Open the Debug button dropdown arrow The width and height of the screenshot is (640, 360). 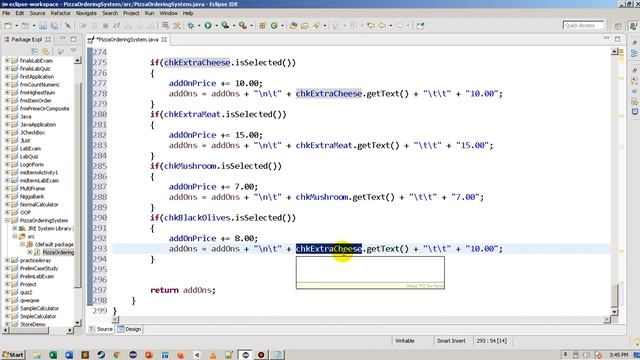199,26
